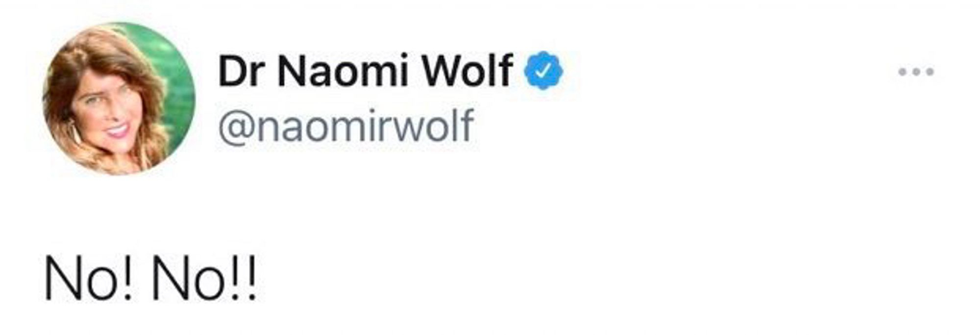
Task: Click the blue verified checkmark badge
Action: pos(543,71)
